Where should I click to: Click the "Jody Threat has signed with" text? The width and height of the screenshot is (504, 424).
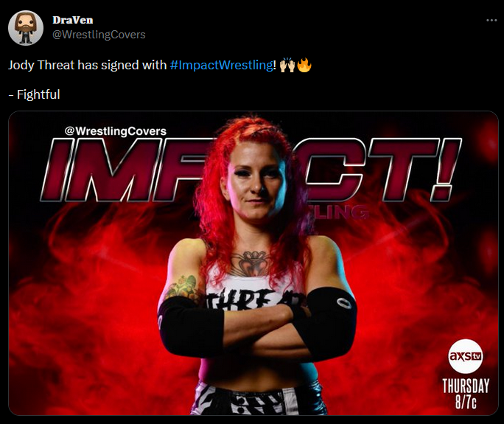(87, 65)
